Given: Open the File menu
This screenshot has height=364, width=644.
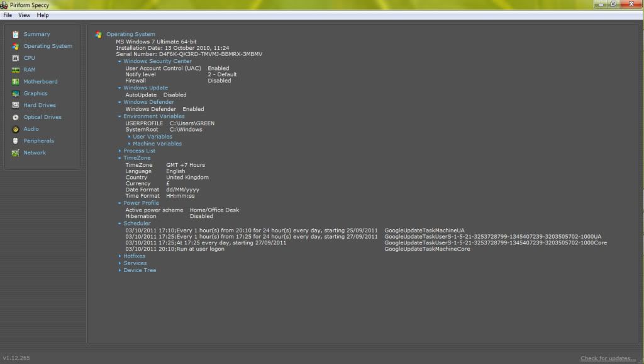Looking at the screenshot, I should coord(8,15).
